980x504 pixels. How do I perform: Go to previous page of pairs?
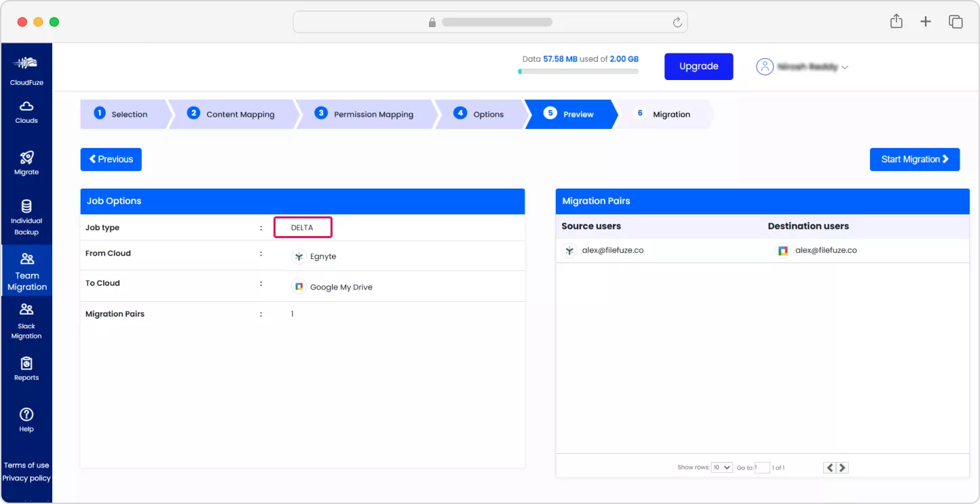830,467
